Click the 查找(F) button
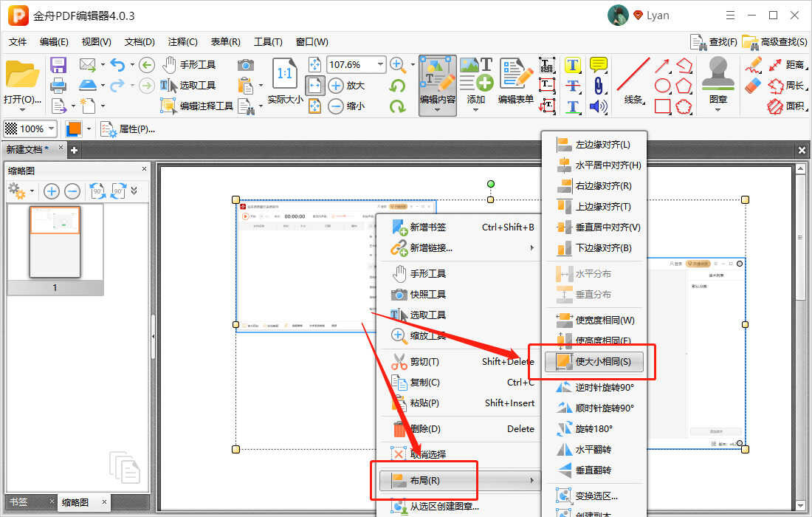The width and height of the screenshot is (812, 517). 714,42
